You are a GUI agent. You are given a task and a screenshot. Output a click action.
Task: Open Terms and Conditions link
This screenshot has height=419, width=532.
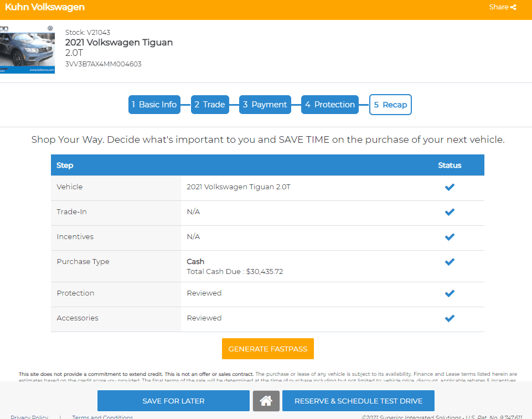tap(102, 417)
